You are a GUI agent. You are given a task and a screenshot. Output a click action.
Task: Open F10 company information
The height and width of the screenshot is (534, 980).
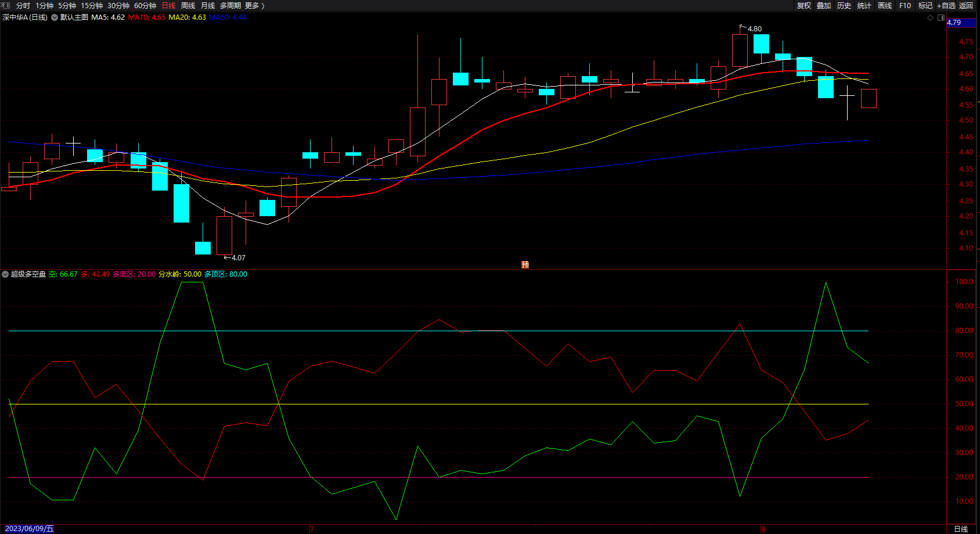click(x=905, y=5)
